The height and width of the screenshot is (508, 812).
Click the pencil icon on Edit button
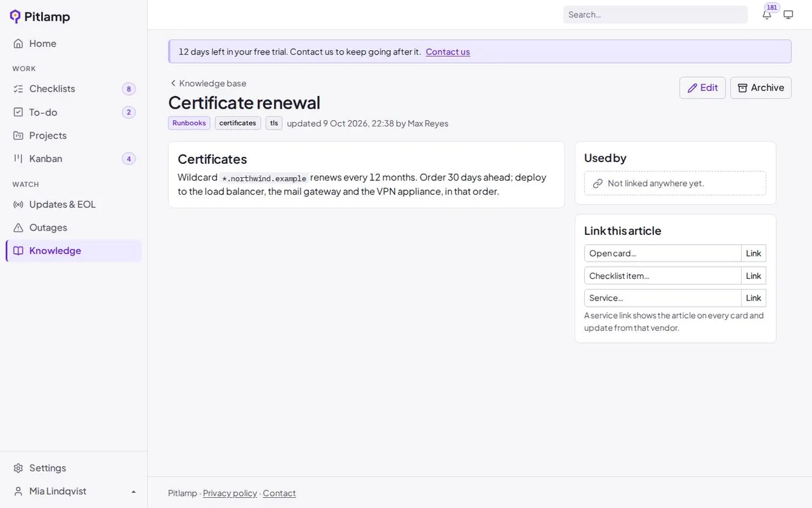(693, 88)
